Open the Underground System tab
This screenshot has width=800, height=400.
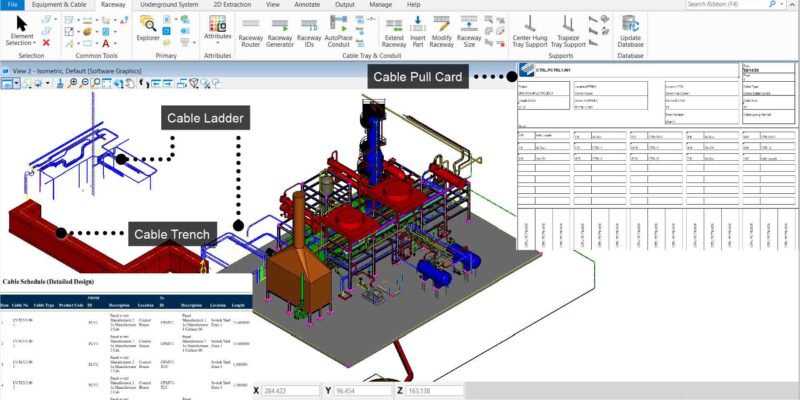169,5
